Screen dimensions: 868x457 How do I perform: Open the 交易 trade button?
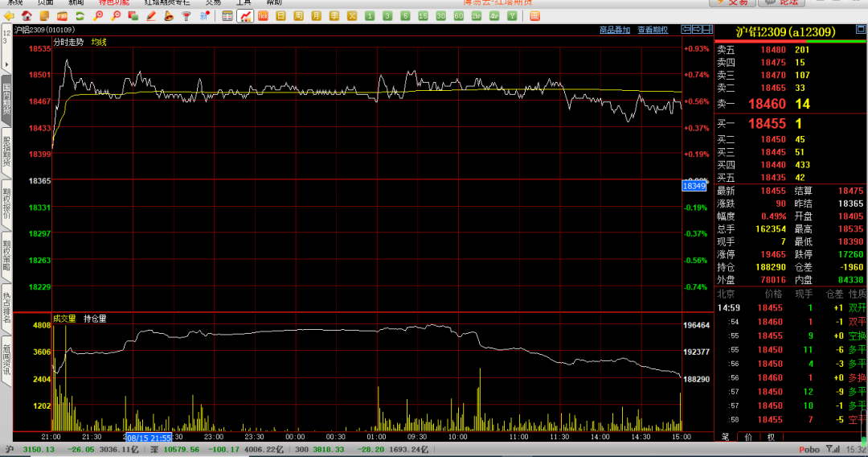point(733,2)
